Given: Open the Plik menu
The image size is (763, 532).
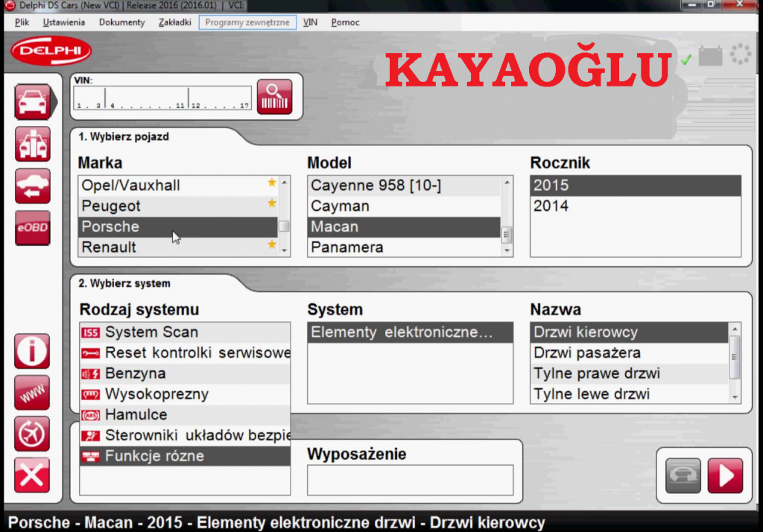Looking at the screenshot, I should pyautogui.click(x=22, y=22).
